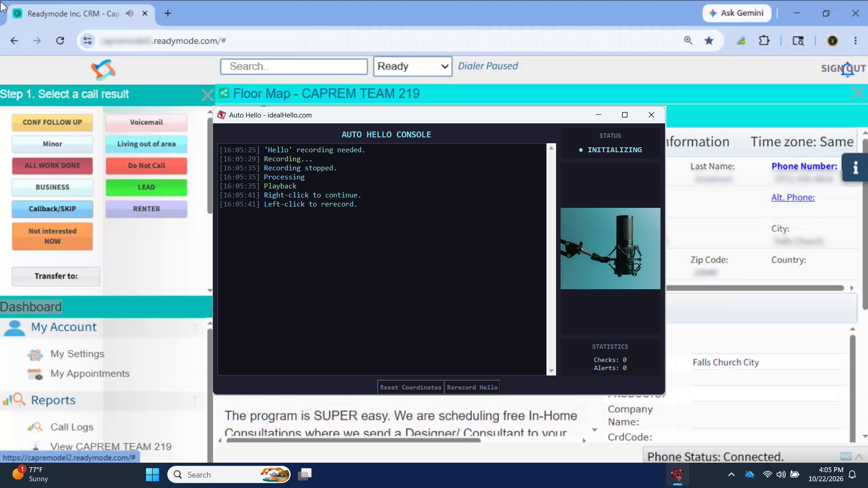The image size is (868, 488).
Task: Open My Settings
Action: (x=77, y=354)
